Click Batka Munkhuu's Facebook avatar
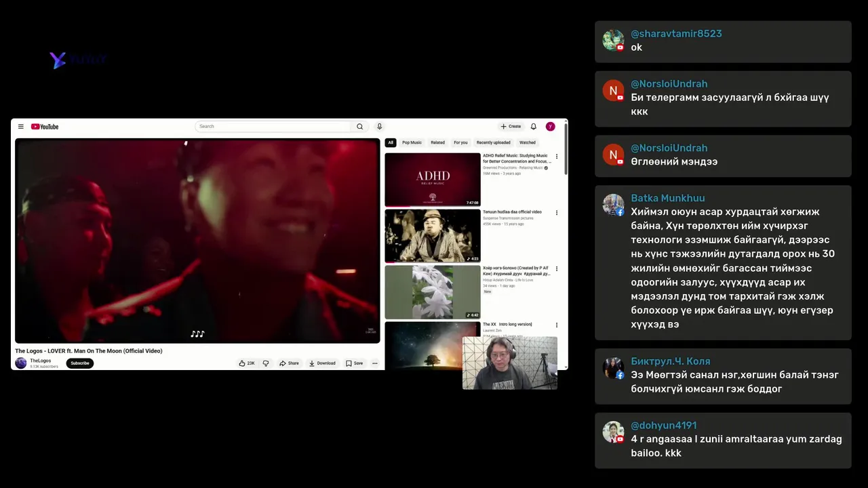Screen dimensions: 868x488 click(613, 205)
